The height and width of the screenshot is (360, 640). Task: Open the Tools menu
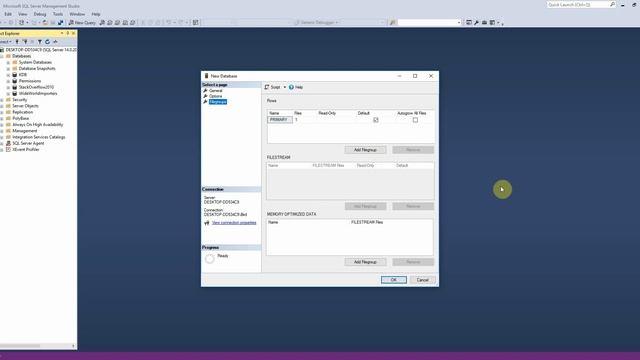click(x=58, y=14)
